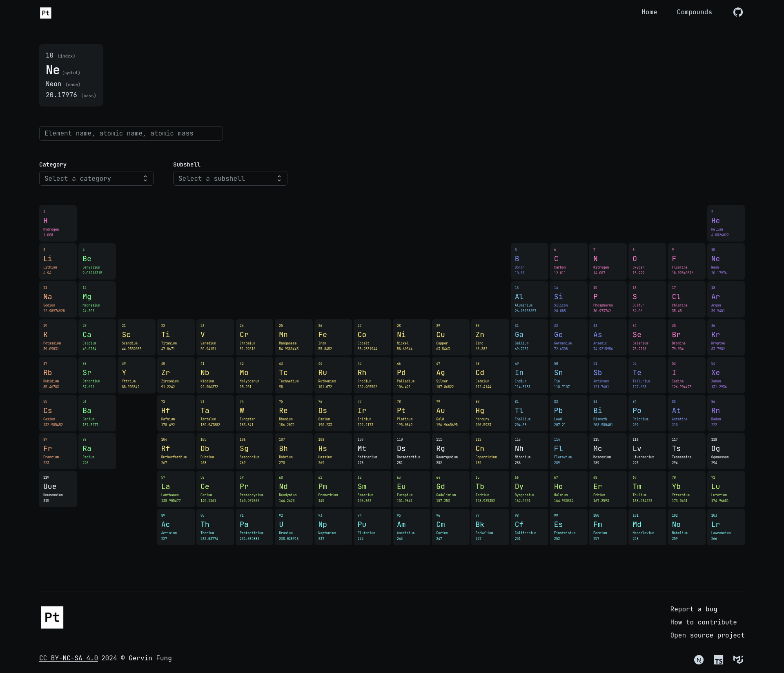This screenshot has width=784, height=673.
Task: Select the Helium element tile
Action: pos(726,223)
